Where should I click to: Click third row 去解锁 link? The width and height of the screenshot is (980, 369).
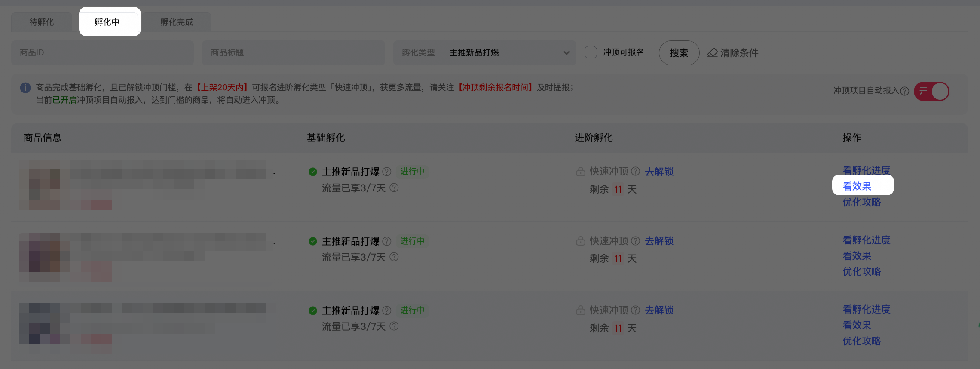point(659,310)
